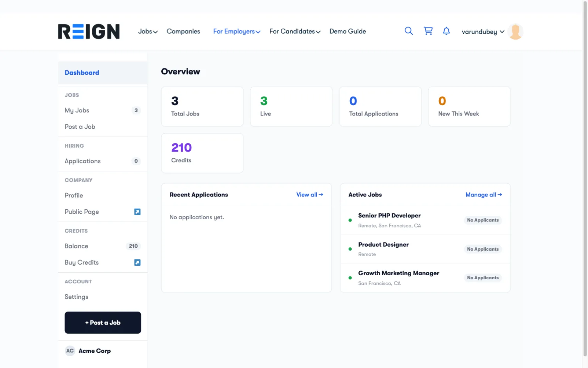The width and height of the screenshot is (588, 368).
Task: Open the shopping cart icon
Action: point(428,31)
